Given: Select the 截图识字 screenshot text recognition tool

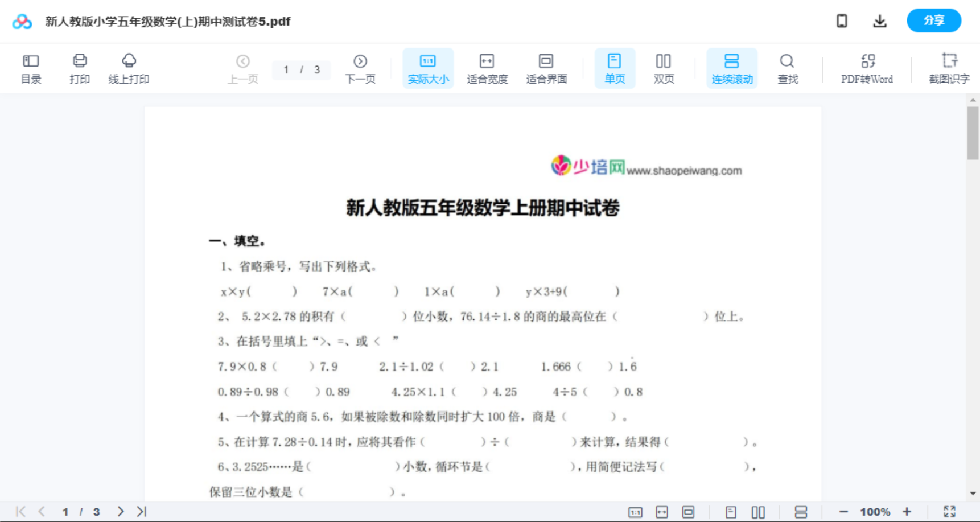Looking at the screenshot, I should tap(949, 68).
